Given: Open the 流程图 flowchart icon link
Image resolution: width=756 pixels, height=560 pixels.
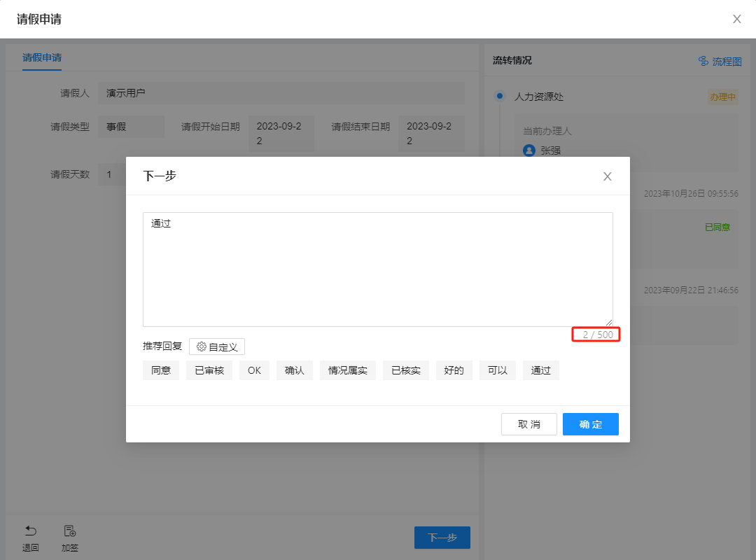Looking at the screenshot, I should [720, 62].
